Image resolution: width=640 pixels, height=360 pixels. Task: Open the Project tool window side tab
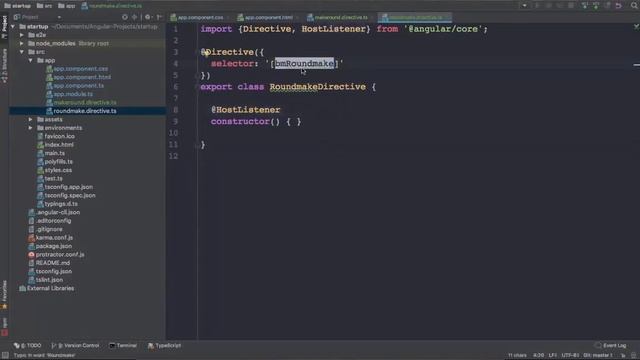(x=4, y=27)
